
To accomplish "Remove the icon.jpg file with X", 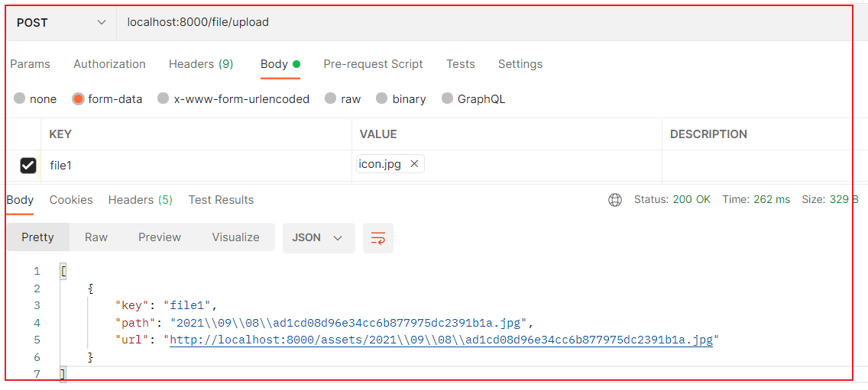I will point(413,164).
